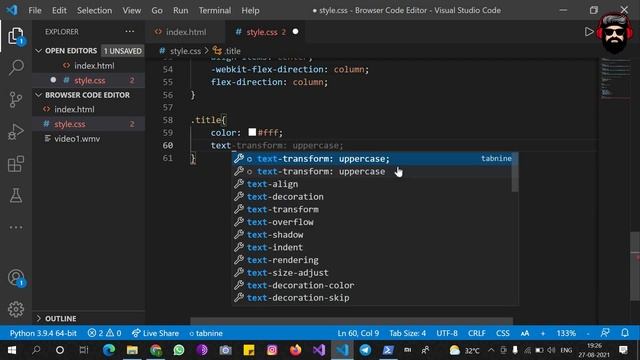This screenshot has height=360, width=640.
Task: Select index.html under Open Editors
Action: (x=89, y=65)
